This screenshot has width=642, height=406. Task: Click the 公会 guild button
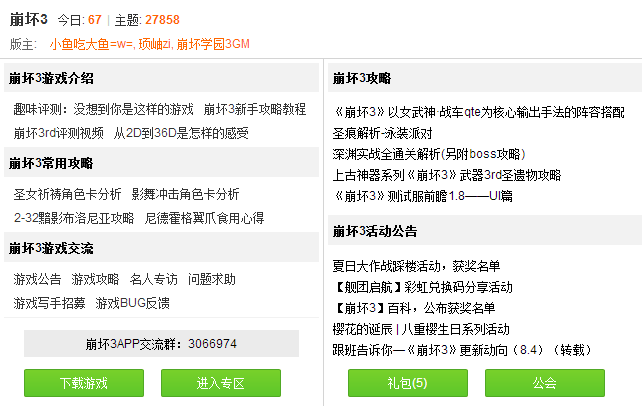[544, 383]
